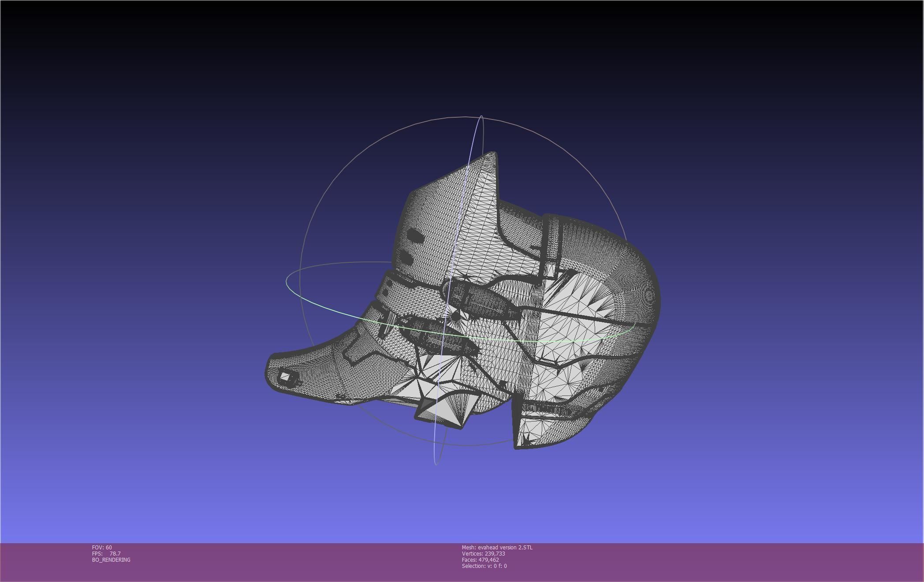Image resolution: width=924 pixels, height=582 pixels.
Task: Click the Faces: 479,462 count
Action: pos(480,560)
